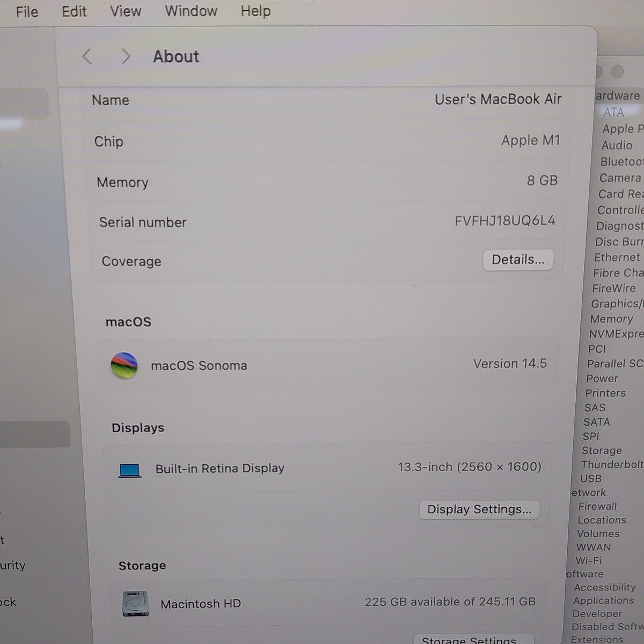Viewport: 644px width, 644px height.
Task: Select Volumes in System Information sidebar
Action: 598,533
